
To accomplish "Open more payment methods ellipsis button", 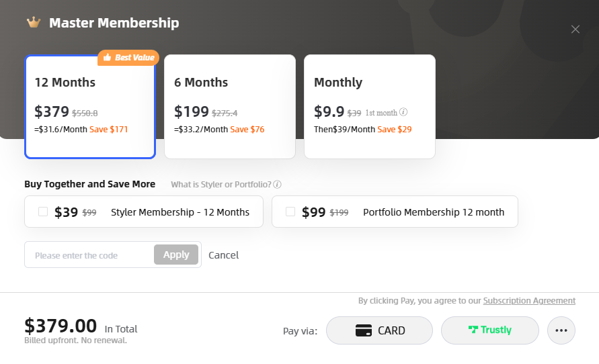I will click(561, 330).
